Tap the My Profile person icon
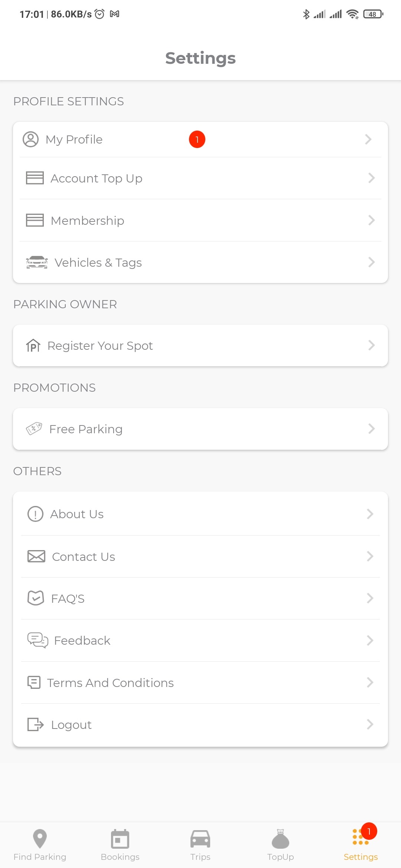Screen dimensions: 401x868 tap(30, 139)
